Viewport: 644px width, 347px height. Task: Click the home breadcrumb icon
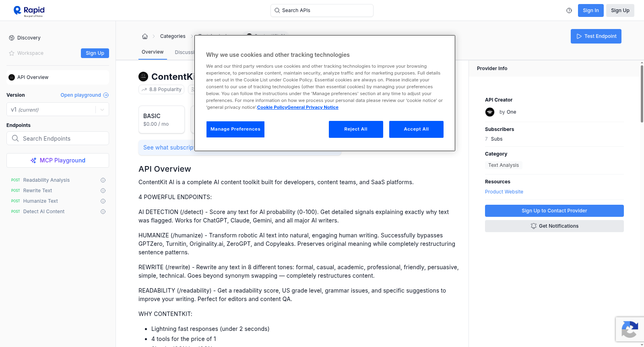145,36
